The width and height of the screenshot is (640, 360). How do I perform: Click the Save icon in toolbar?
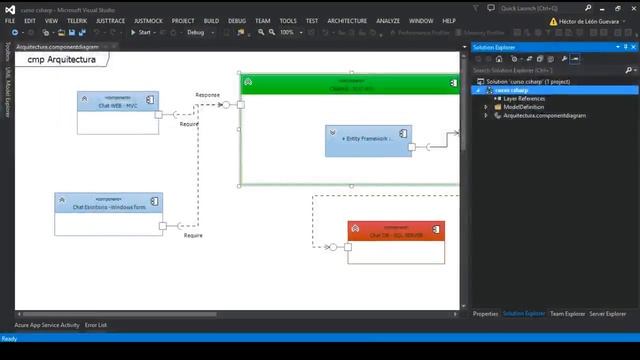[x=72, y=32]
